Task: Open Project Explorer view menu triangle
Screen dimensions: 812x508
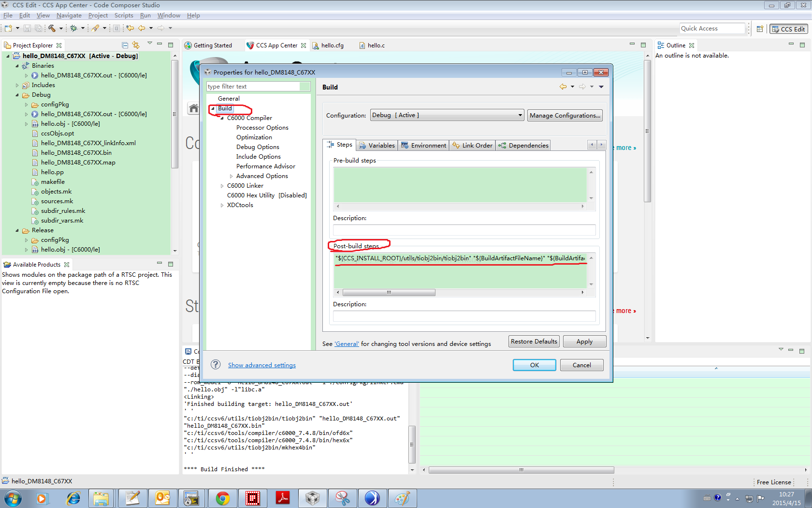Action: pos(150,44)
